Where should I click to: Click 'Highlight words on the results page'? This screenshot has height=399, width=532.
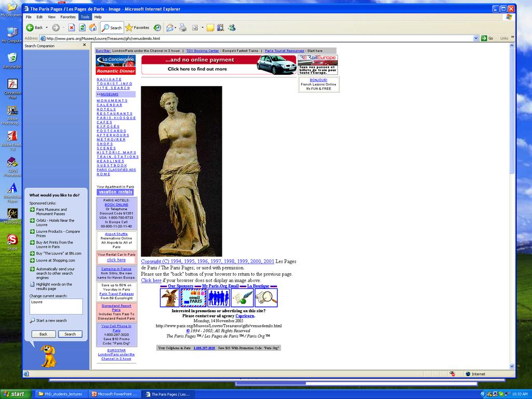point(54,286)
